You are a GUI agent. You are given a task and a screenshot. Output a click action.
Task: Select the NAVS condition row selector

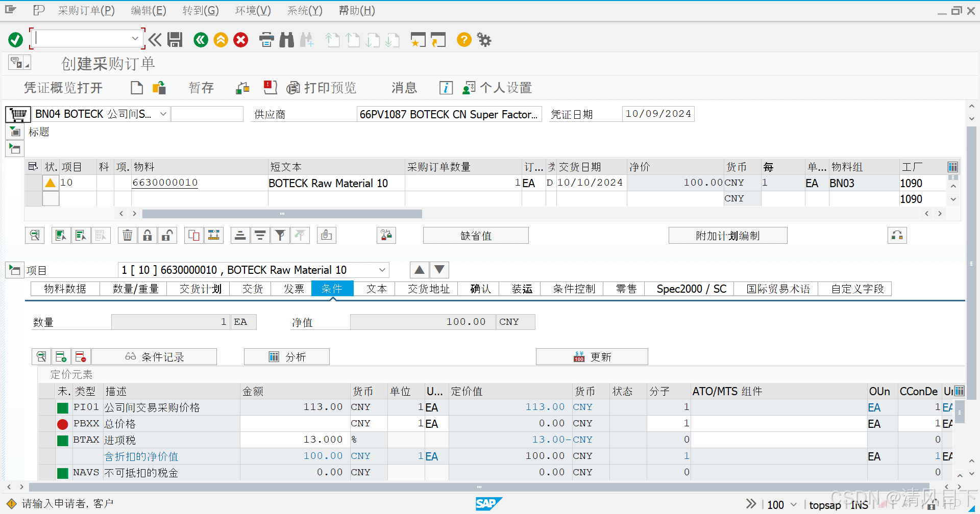coord(46,472)
